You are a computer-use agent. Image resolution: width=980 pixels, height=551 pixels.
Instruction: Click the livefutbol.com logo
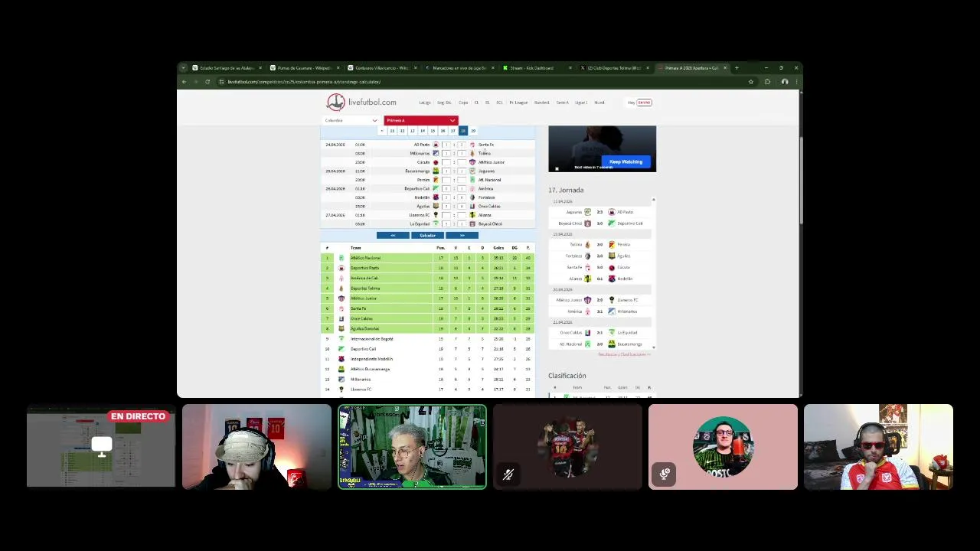pyautogui.click(x=361, y=102)
